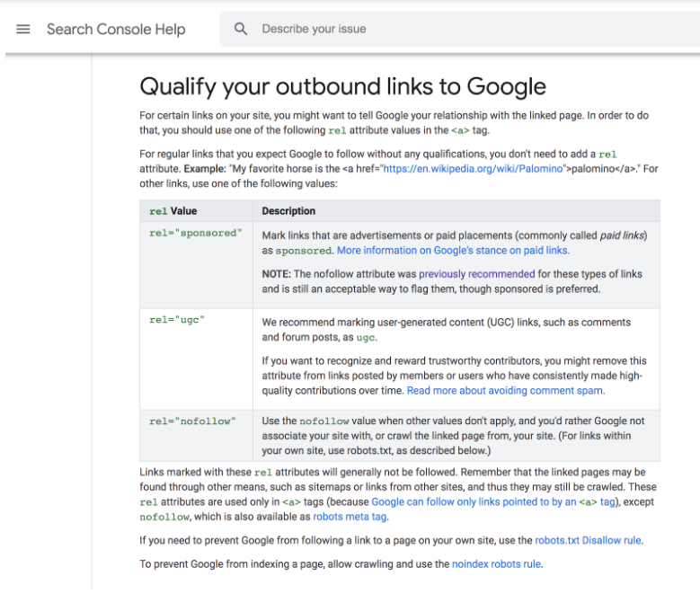
Task: Focus the Describe your issue search field
Action: (x=460, y=29)
